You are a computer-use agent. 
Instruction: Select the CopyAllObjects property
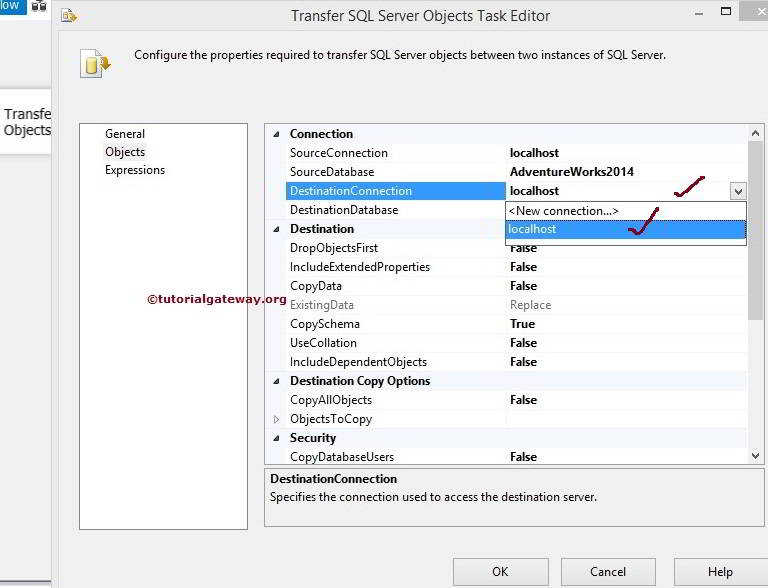pyautogui.click(x=395, y=400)
